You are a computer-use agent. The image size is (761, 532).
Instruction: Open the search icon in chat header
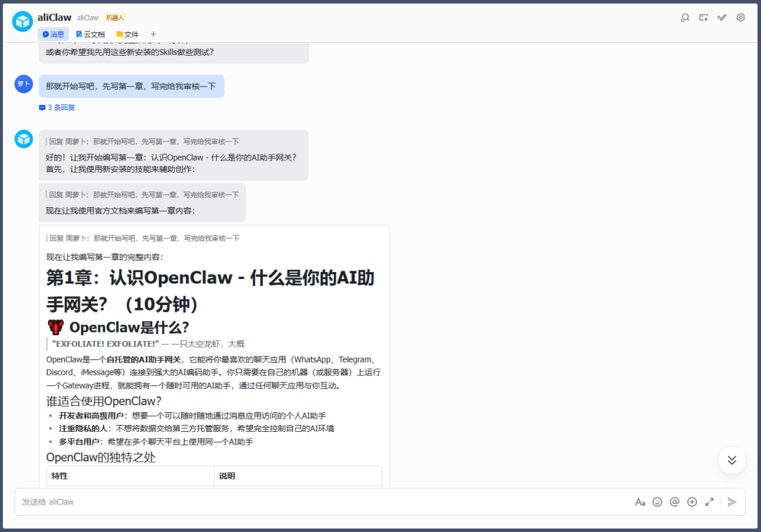tap(685, 18)
